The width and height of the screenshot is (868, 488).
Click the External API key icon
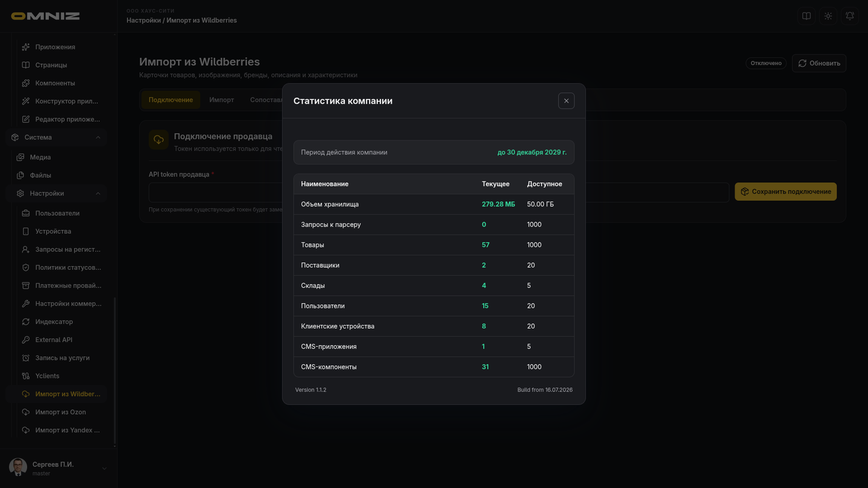point(26,340)
